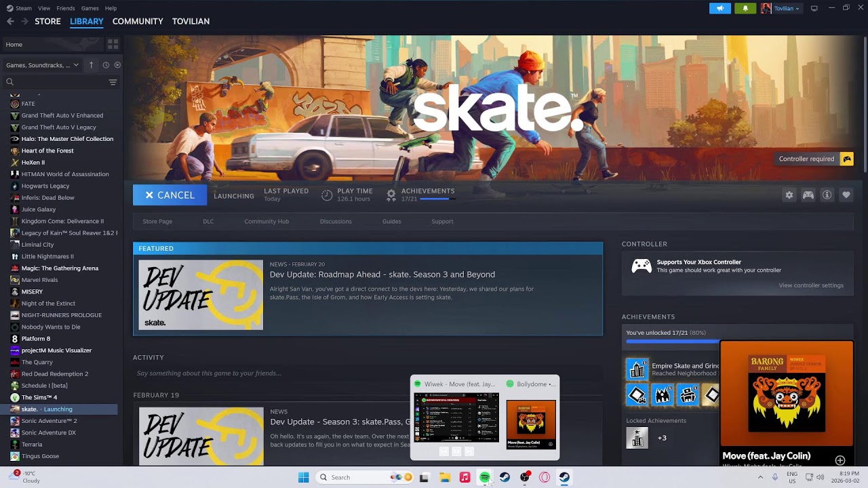
Task: Toggle the ready-to-play filter icon
Action: 117,65
